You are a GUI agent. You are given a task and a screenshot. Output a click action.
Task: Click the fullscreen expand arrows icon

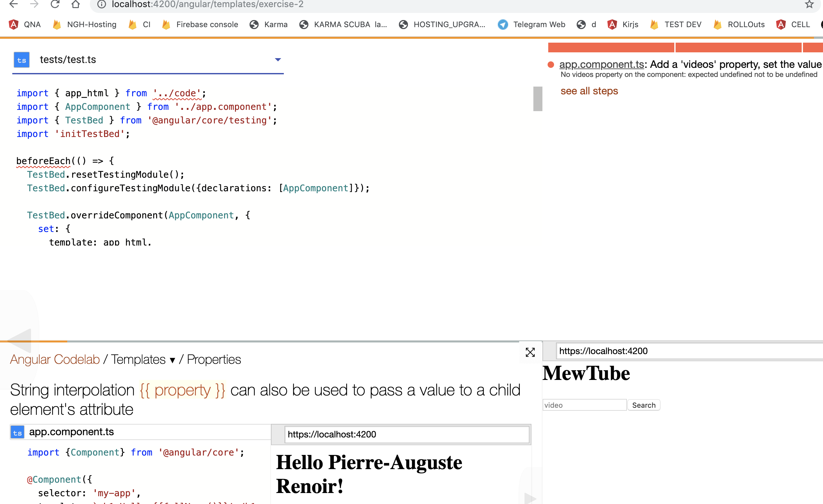coord(530,352)
